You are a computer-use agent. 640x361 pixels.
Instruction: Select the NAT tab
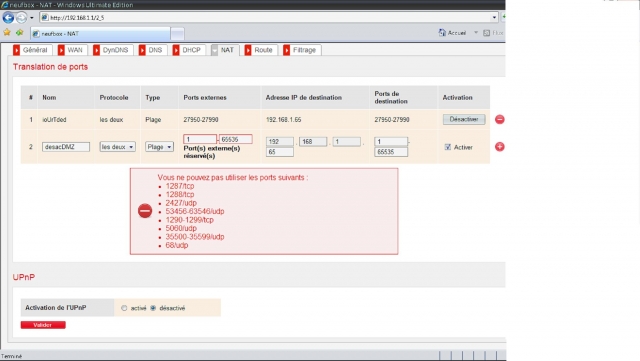pos(224,50)
